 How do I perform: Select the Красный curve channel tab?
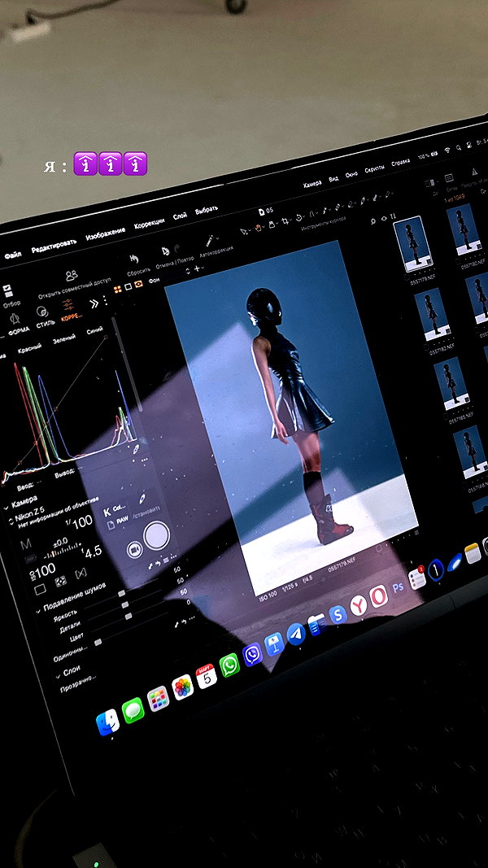click(29, 349)
